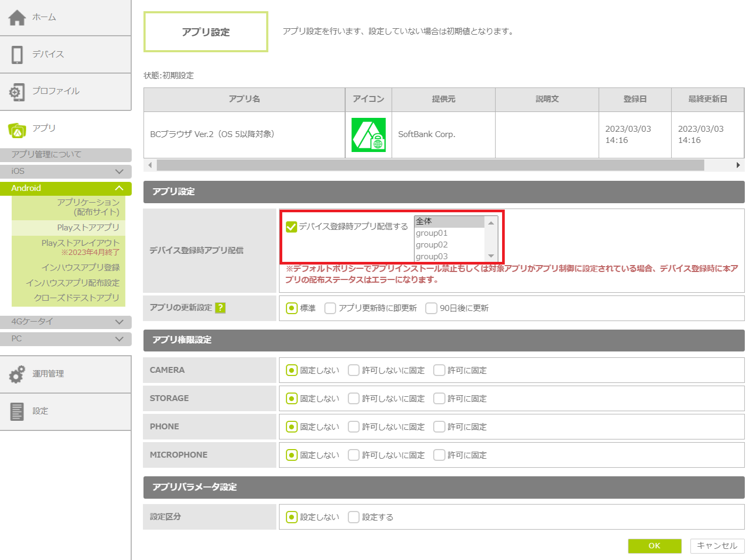
Task: Open Playストアアプリ menu item
Action: pyautogui.click(x=88, y=227)
